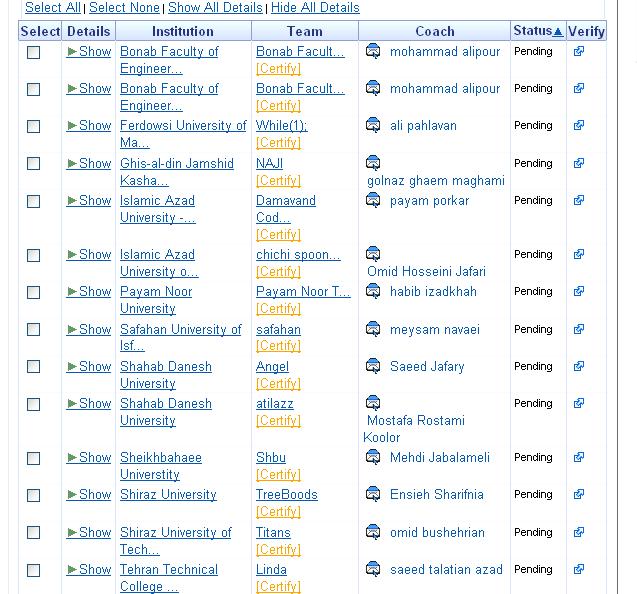Click coach icon next to ali pahlavan

(373, 126)
